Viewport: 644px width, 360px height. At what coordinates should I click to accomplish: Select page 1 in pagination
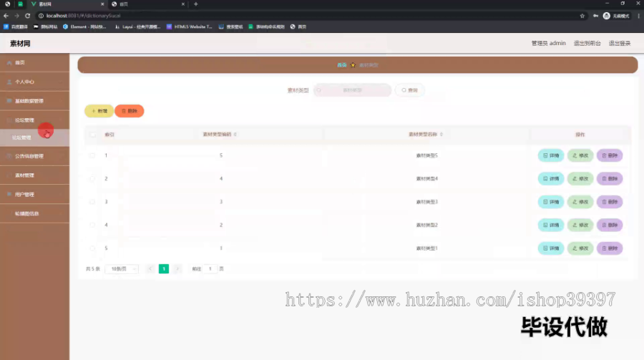(x=164, y=269)
